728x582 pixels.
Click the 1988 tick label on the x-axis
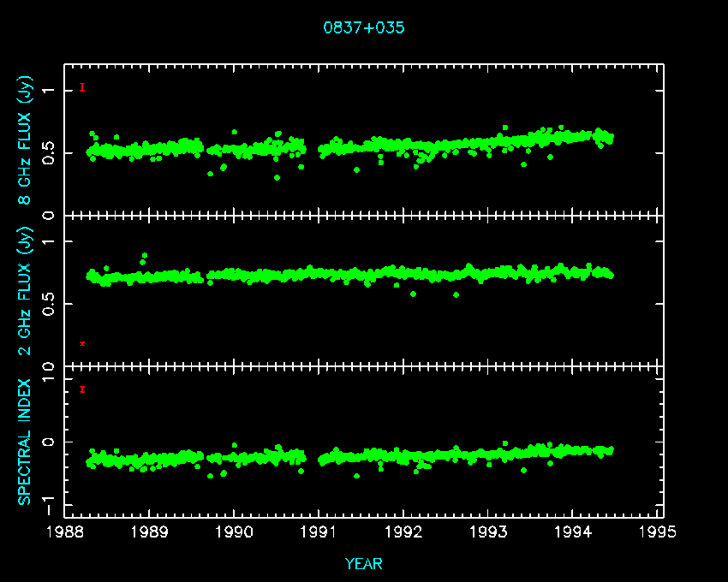click(x=65, y=532)
